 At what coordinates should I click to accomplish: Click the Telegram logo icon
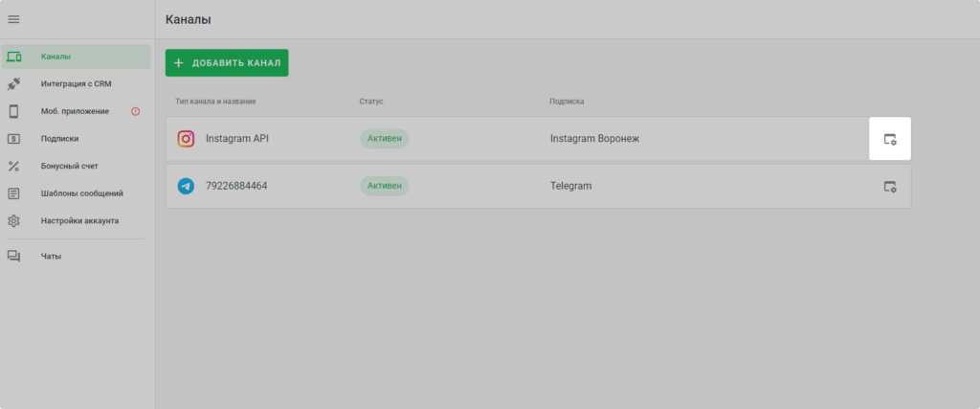pyautogui.click(x=186, y=186)
